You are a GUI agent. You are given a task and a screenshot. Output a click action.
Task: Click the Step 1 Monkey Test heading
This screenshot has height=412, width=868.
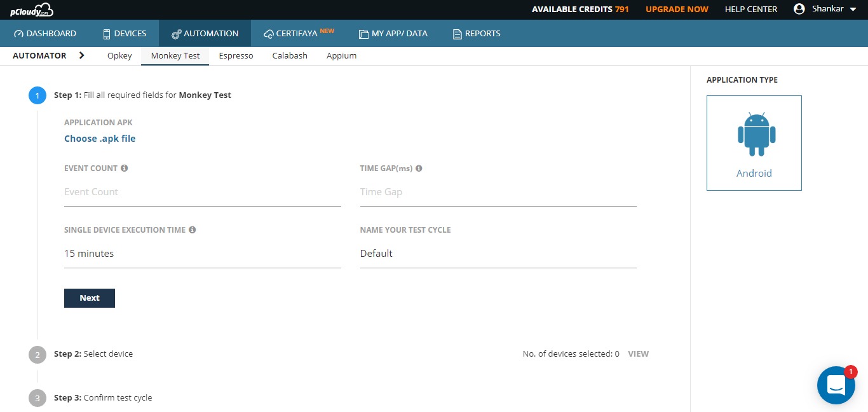(142, 95)
